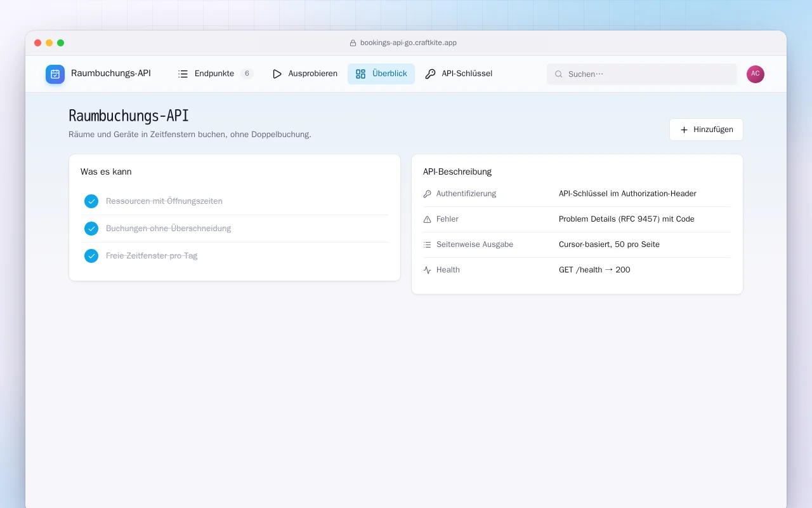Click the Endpunkte list icon
This screenshot has height=508, width=812.
pyautogui.click(x=183, y=74)
